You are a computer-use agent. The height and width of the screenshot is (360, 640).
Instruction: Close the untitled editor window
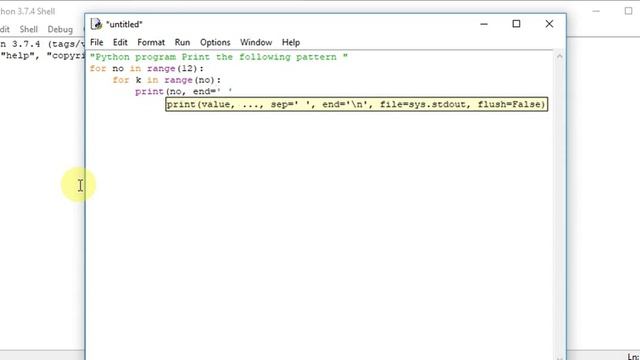point(549,24)
